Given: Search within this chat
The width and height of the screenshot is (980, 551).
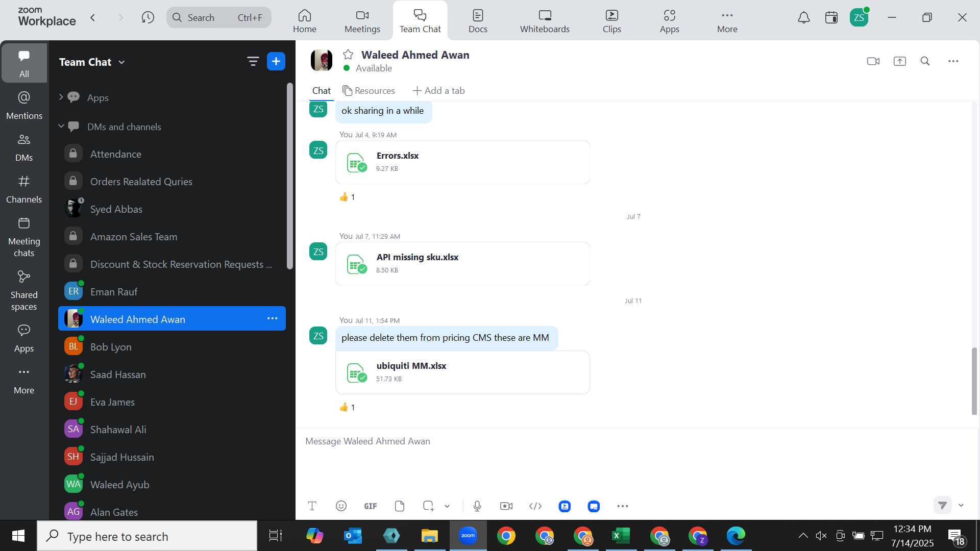Looking at the screenshot, I should 925,61.
